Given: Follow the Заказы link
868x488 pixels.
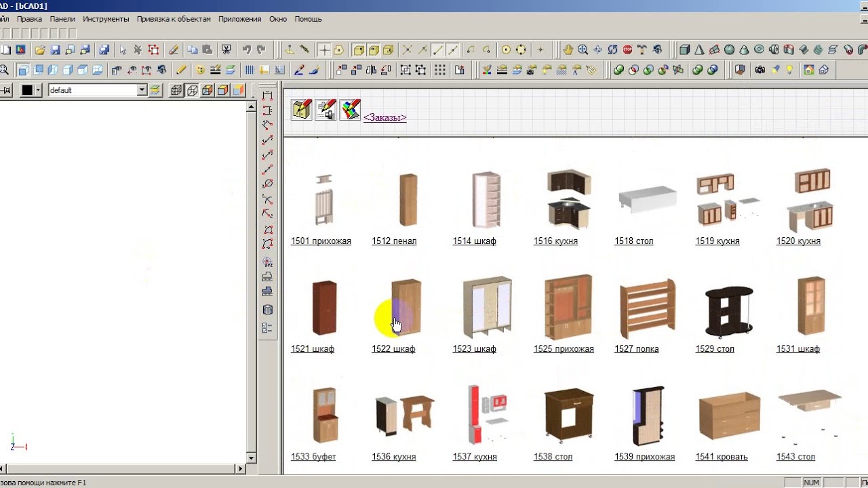Looking at the screenshot, I should click(x=384, y=117).
